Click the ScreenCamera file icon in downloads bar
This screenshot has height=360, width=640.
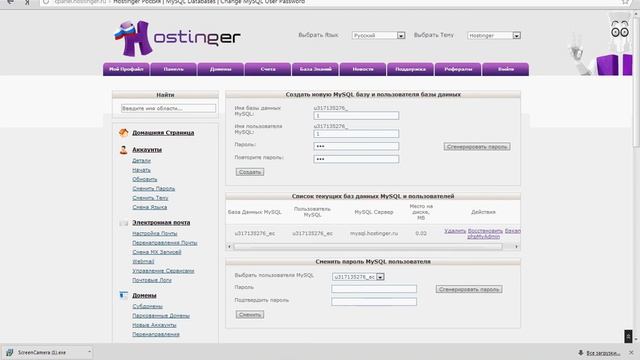tap(9, 352)
